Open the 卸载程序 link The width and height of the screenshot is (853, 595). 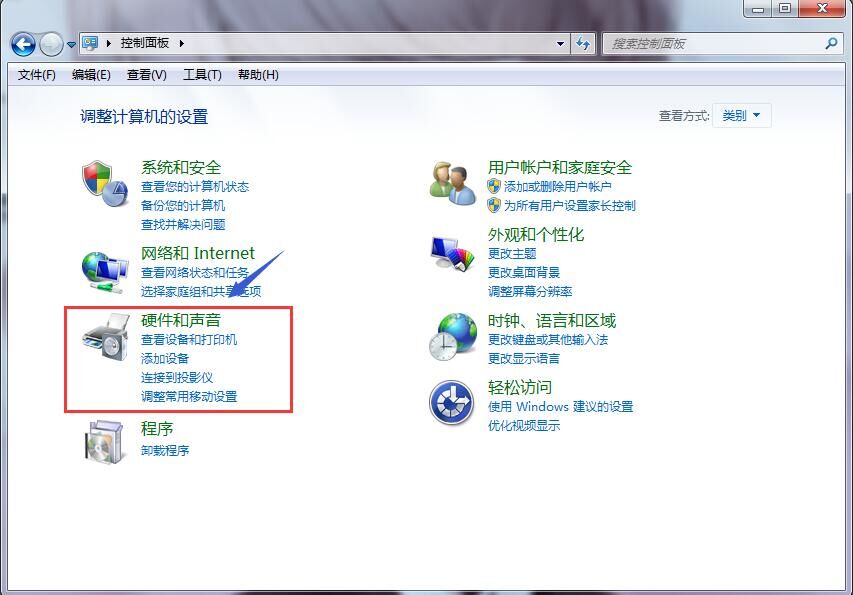pos(165,450)
